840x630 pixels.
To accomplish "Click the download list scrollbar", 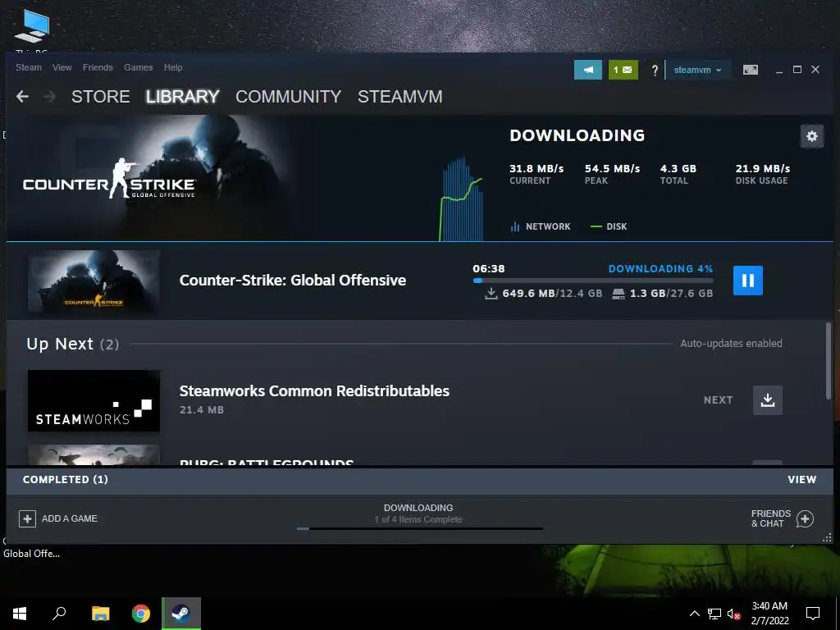I will click(829, 360).
